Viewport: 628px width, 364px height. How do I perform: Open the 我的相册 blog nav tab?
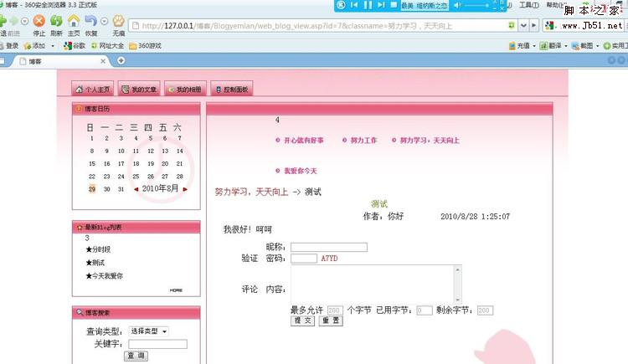[x=185, y=89]
